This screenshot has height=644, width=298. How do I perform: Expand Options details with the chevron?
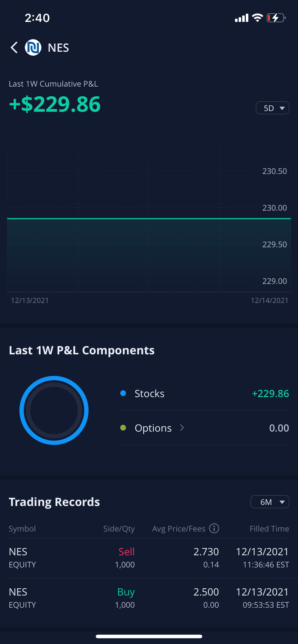182,428
